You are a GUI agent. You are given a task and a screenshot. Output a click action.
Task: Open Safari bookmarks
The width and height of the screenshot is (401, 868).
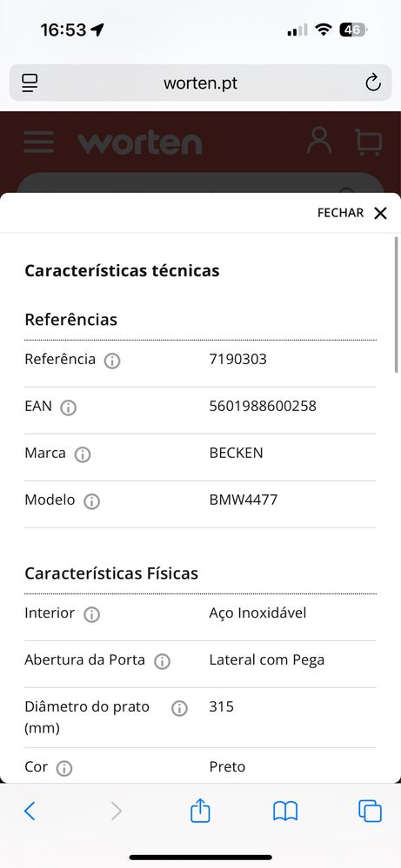[x=285, y=812]
